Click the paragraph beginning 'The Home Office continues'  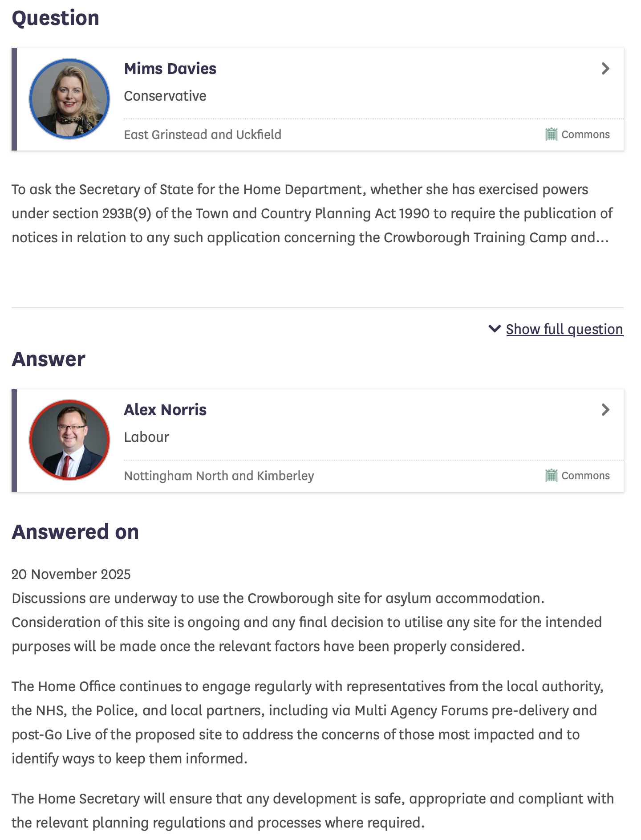pyautogui.click(x=307, y=722)
